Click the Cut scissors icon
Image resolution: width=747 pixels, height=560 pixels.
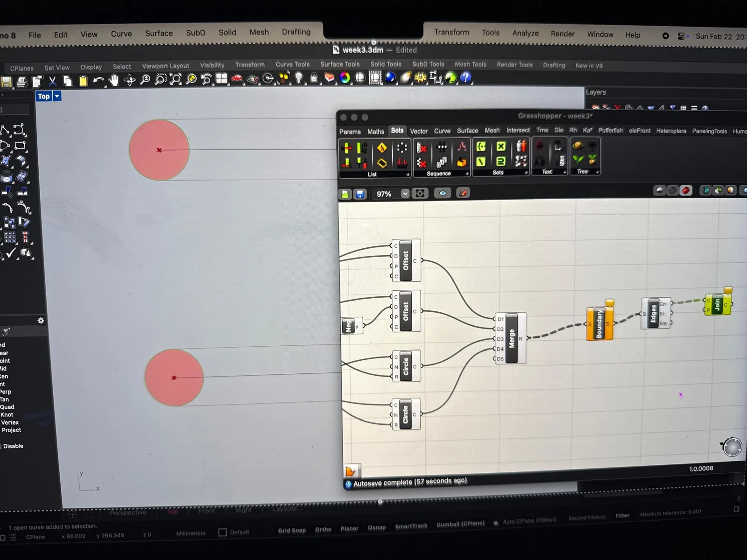(52, 82)
